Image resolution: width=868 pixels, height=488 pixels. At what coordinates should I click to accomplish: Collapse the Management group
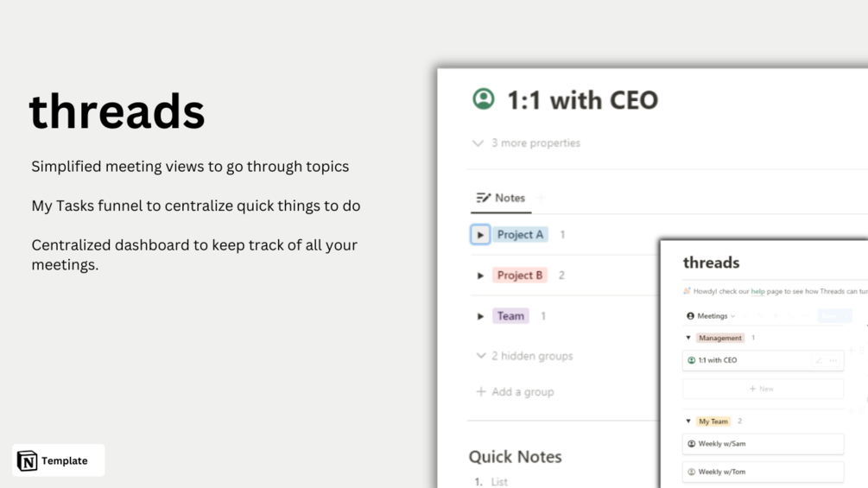coord(688,338)
